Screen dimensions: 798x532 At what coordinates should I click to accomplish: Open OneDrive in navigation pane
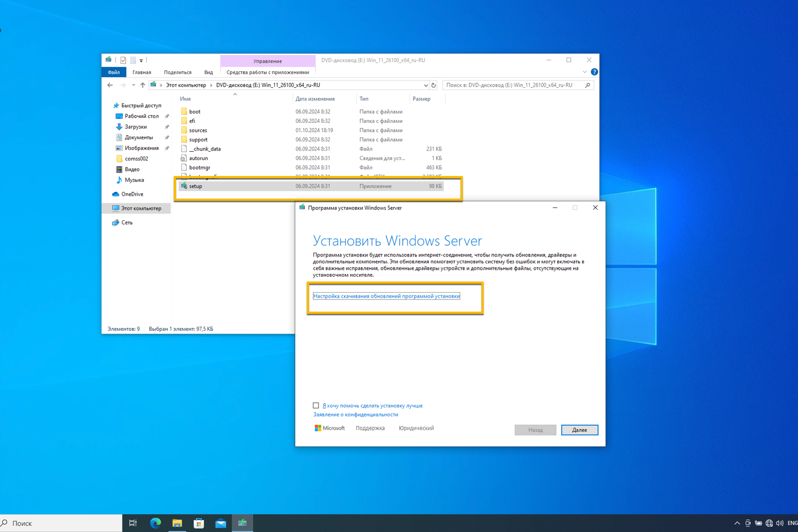coord(132,194)
